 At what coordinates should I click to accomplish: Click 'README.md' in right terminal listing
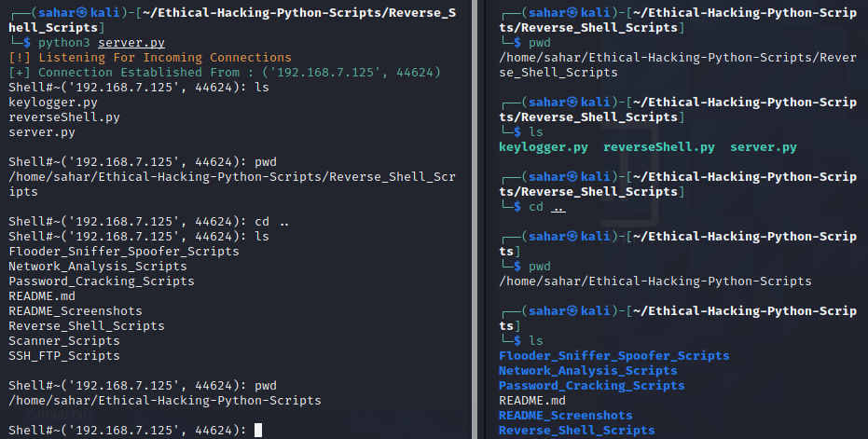(x=532, y=401)
